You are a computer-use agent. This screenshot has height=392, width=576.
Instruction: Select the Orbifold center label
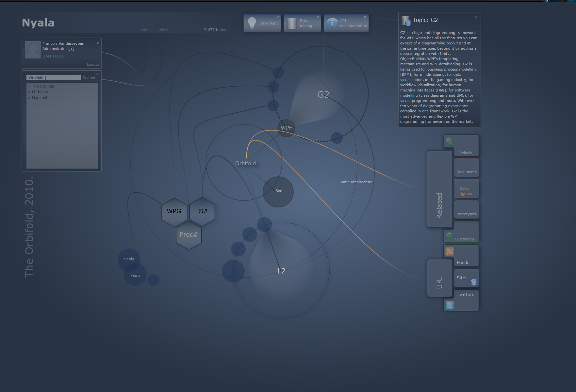point(245,163)
